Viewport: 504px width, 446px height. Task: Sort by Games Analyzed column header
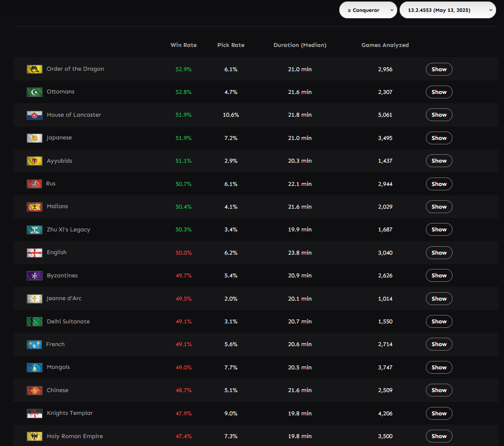click(385, 45)
